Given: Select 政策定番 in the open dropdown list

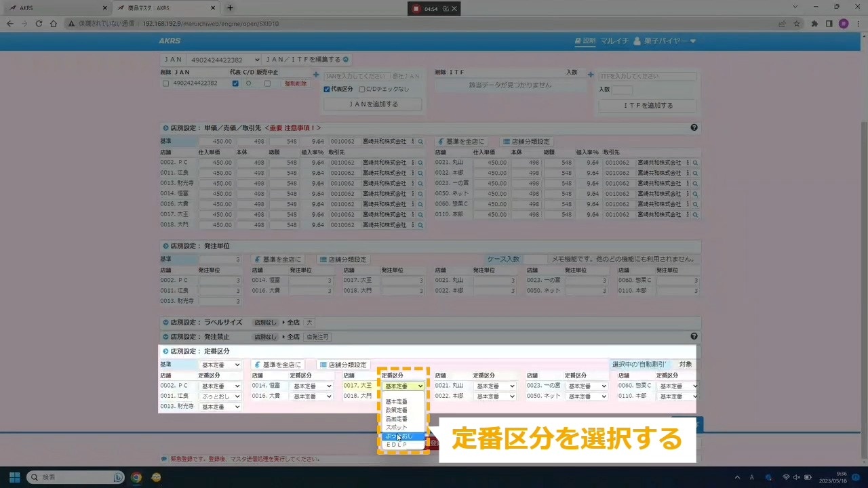Looking at the screenshot, I should [x=397, y=410].
